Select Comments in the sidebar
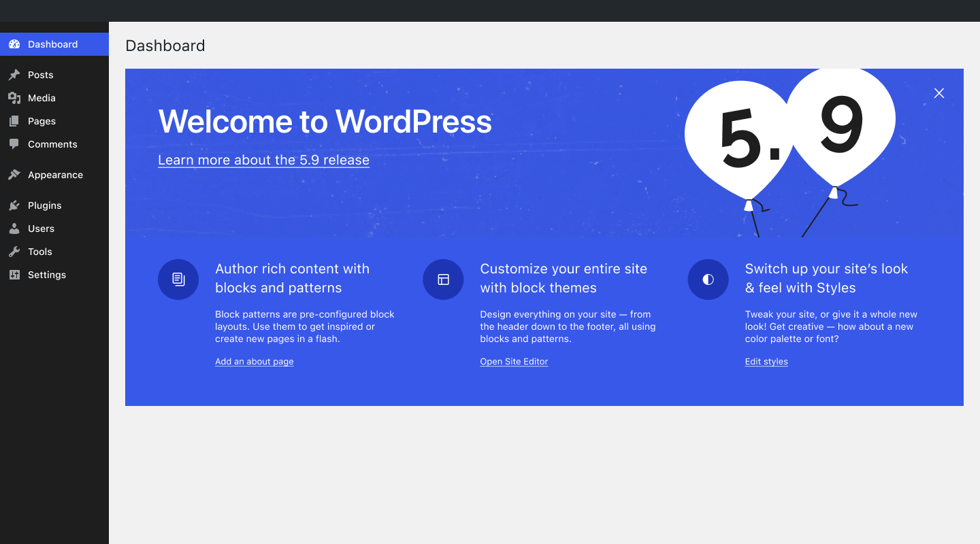980x544 pixels. click(54, 144)
